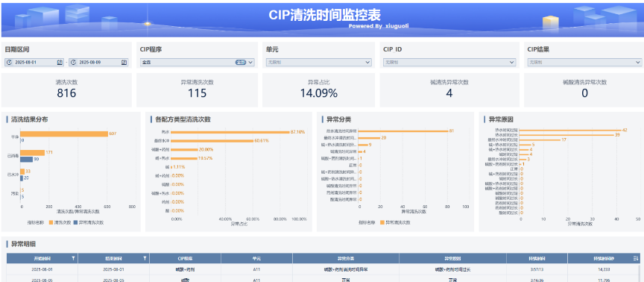Sort by the CIP程序 column header
Screen dimensions: 644x282
click(x=186, y=258)
